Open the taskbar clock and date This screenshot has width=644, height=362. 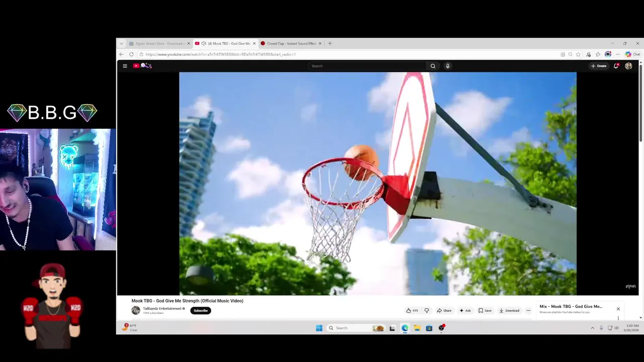point(631,328)
